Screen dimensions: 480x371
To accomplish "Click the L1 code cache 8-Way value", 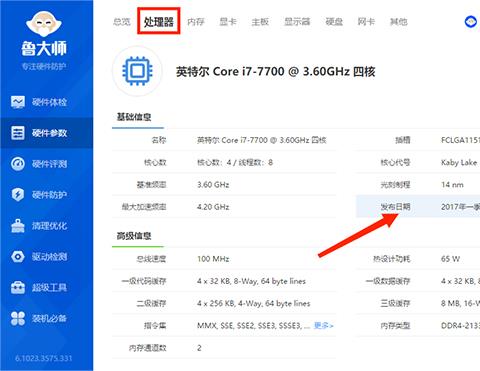I will [x=251, y=281].
